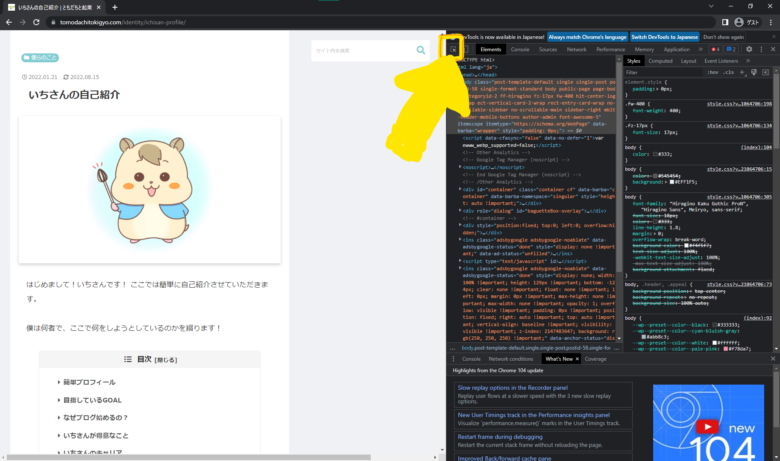The height and width of the screenshot is (461, 780).
Task: Expand the div style="position:fixed" node
Action: click(x=460, y=225)
